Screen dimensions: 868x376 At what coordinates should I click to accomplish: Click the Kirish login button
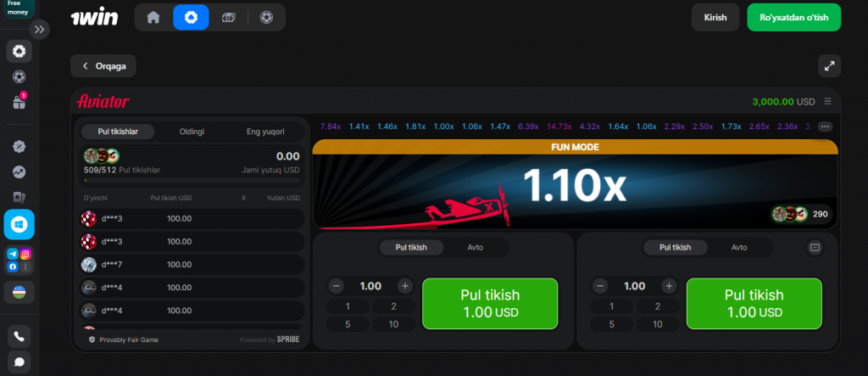[x=715, y=17]
